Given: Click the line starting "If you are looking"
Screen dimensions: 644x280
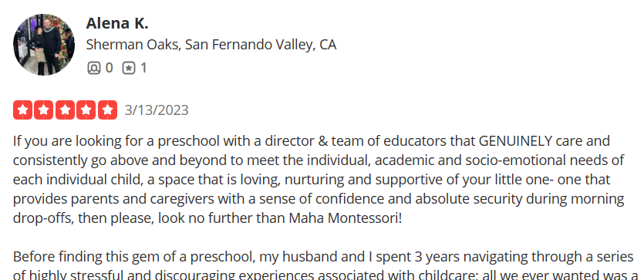Looking at the screenshot, I should 312,142.
